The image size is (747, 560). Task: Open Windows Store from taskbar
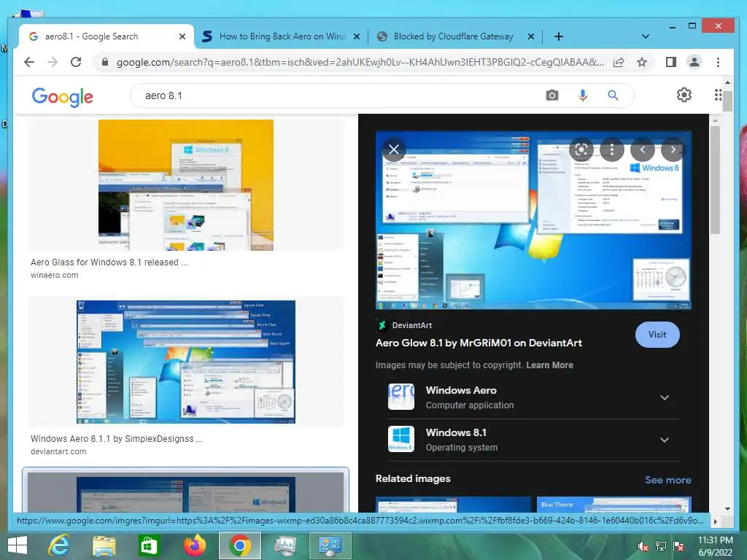(148, 545)
